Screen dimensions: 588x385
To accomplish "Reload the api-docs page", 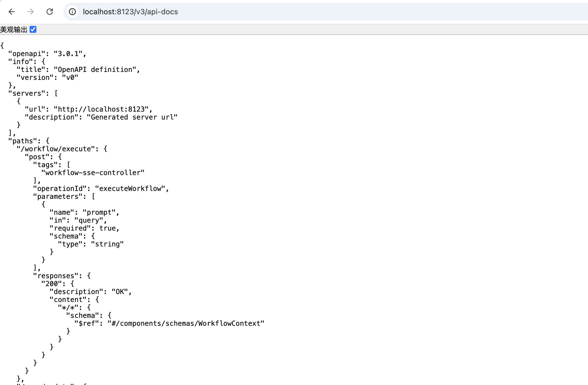I will coord(50,12).
